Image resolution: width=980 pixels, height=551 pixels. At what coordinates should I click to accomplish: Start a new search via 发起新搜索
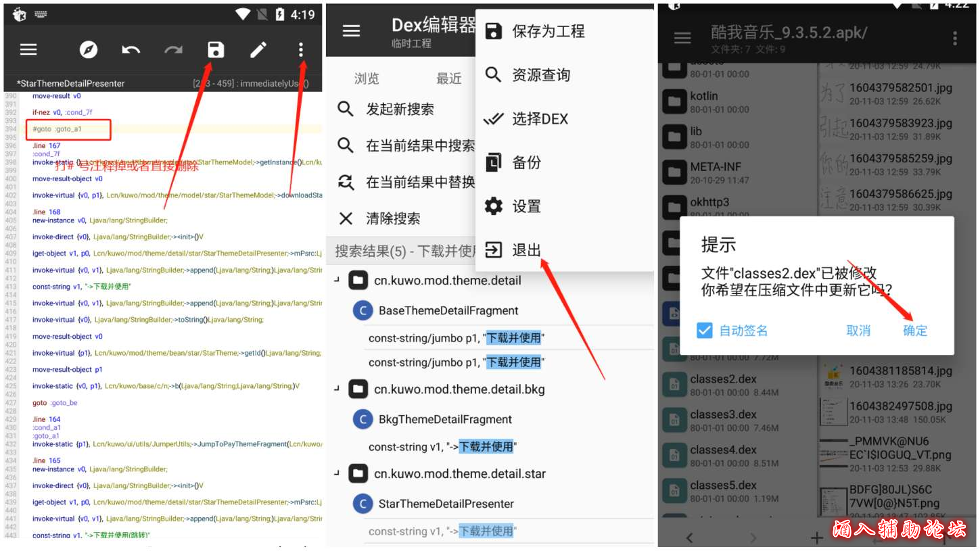pyautogui.click(x=400, y=109)
